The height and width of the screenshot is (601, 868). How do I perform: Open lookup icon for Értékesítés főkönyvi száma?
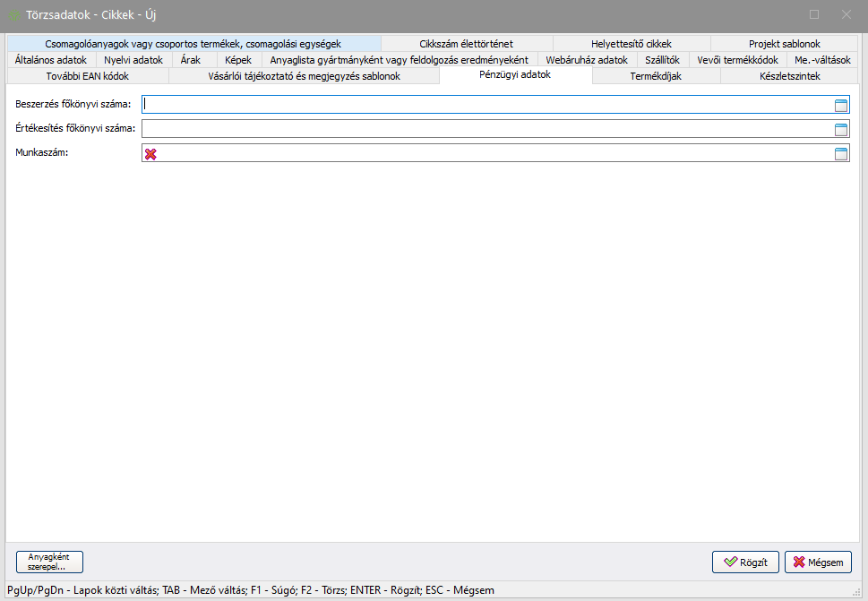tap(840, 129)
